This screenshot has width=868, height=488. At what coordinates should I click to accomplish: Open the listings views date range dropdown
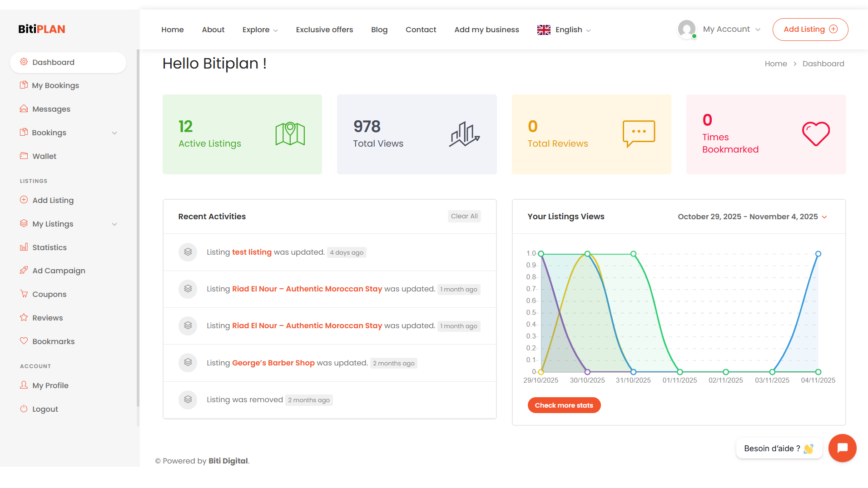pos(752,217)
